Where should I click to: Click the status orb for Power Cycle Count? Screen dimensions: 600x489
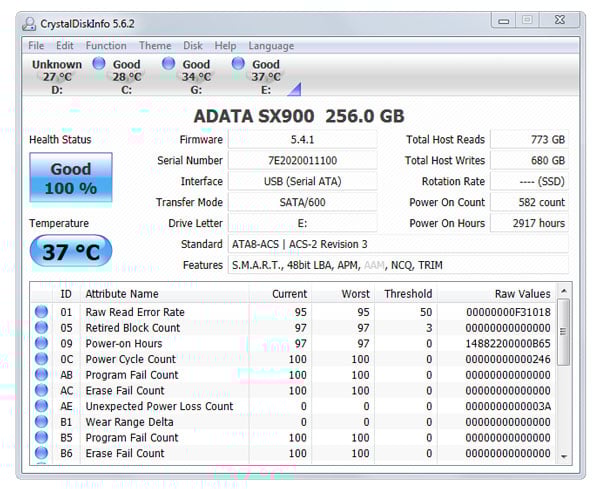coord(41,359)
